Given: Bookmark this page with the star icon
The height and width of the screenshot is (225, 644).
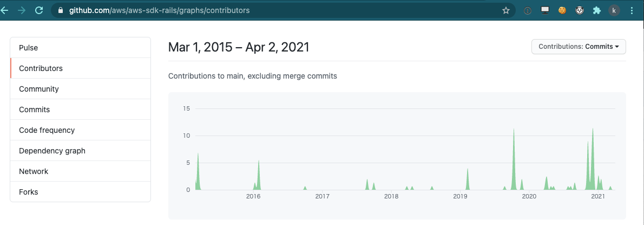Looking at the screenshot, I should (x=505, y=10).
